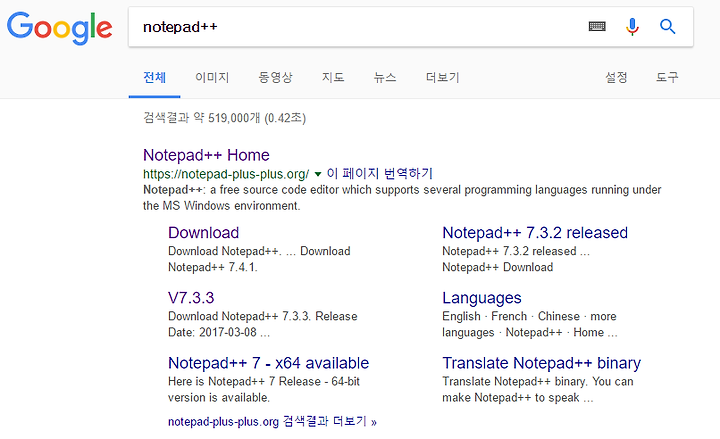Switch to the 동영상 tab
The height and width of the screenshot is (439, 720).
(275, 77)
